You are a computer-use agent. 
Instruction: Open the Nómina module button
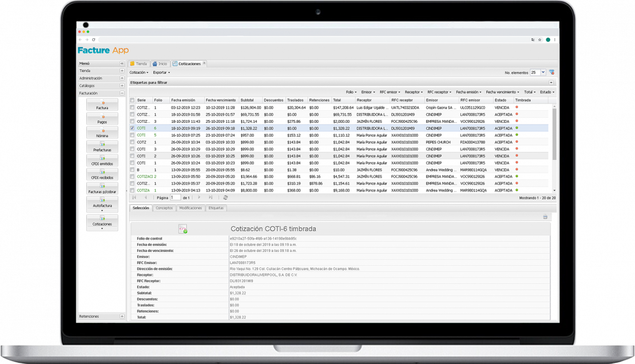[102, 133]
